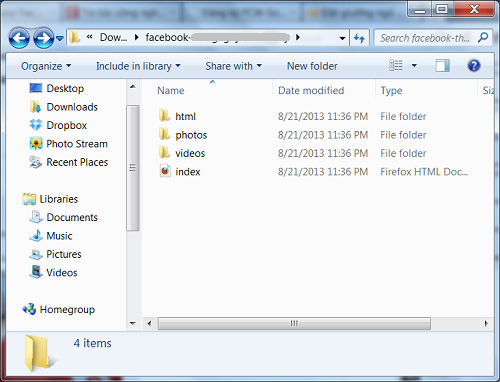
Task: Select the index Firefox HTML file icon
Action: (165, 171)
